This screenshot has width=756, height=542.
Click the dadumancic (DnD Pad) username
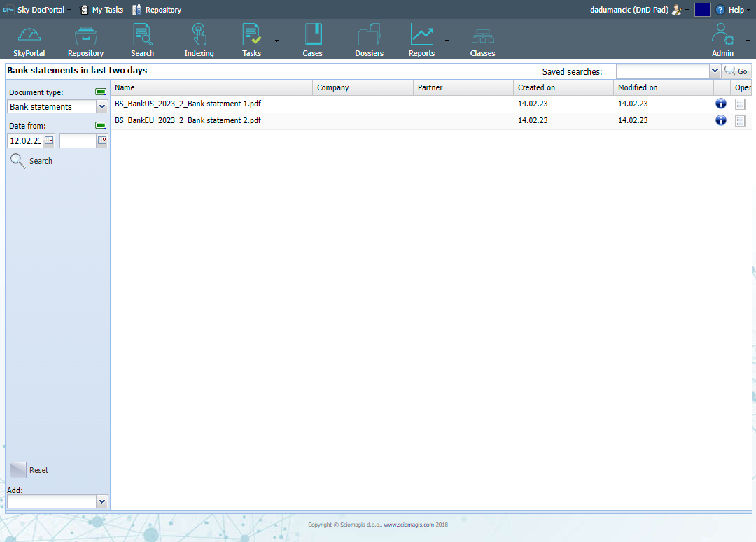(629, 10)
